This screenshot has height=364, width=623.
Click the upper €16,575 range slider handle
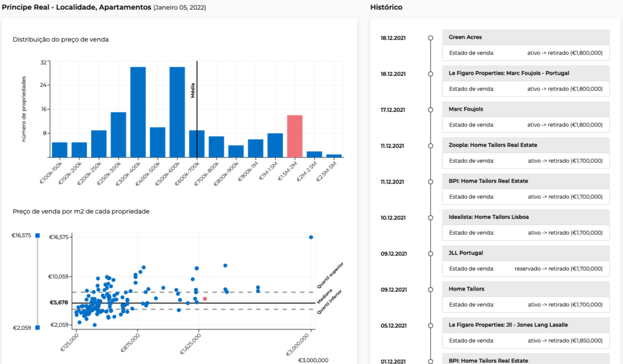(x=38, y=236)
